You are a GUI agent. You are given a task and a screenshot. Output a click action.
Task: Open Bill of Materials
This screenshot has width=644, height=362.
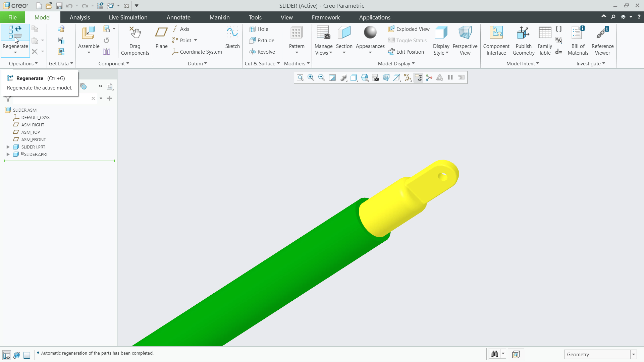(578, 40)
